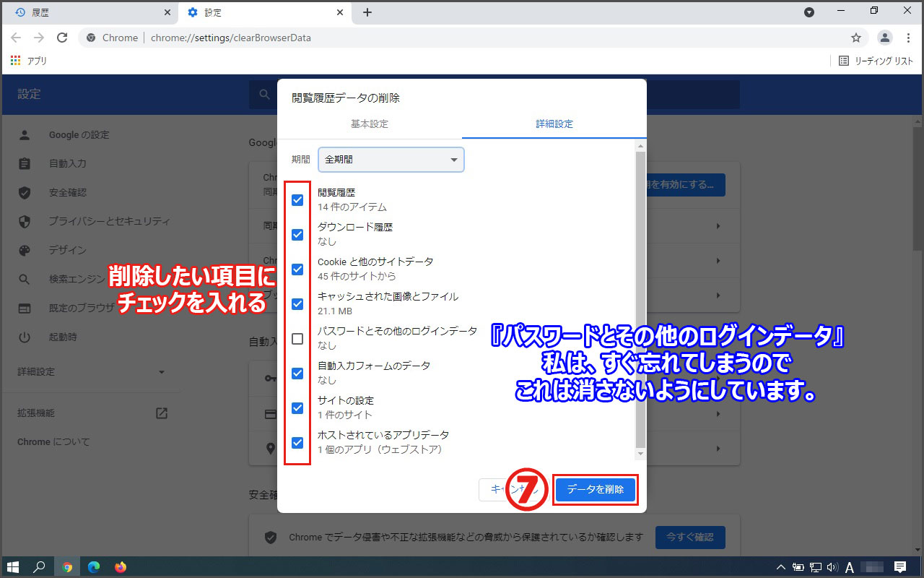
Task: Open Chrome from the taskbar
Action: (67, 567)
